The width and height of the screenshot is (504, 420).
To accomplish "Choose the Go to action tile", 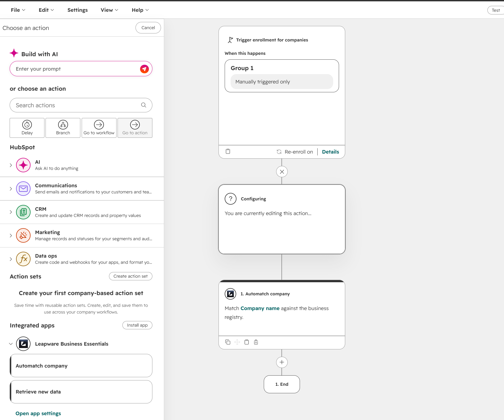I will tap(135, 128).
